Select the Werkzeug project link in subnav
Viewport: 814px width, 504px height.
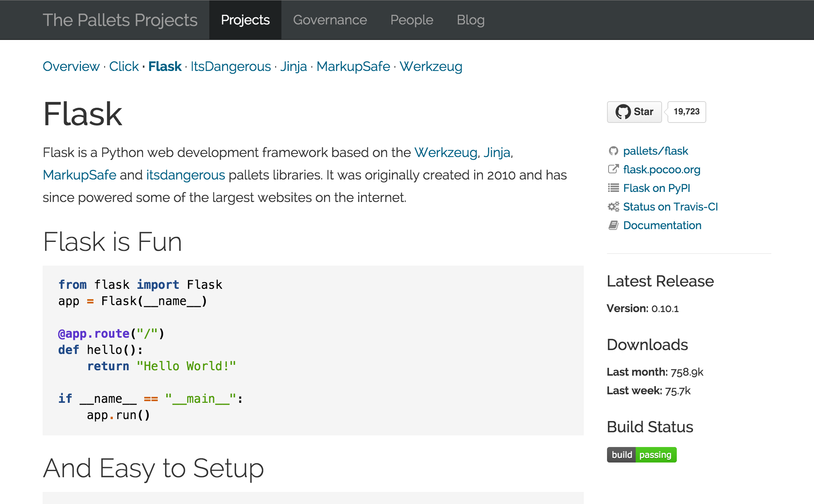pyautogui.click(x=431, y=66)
